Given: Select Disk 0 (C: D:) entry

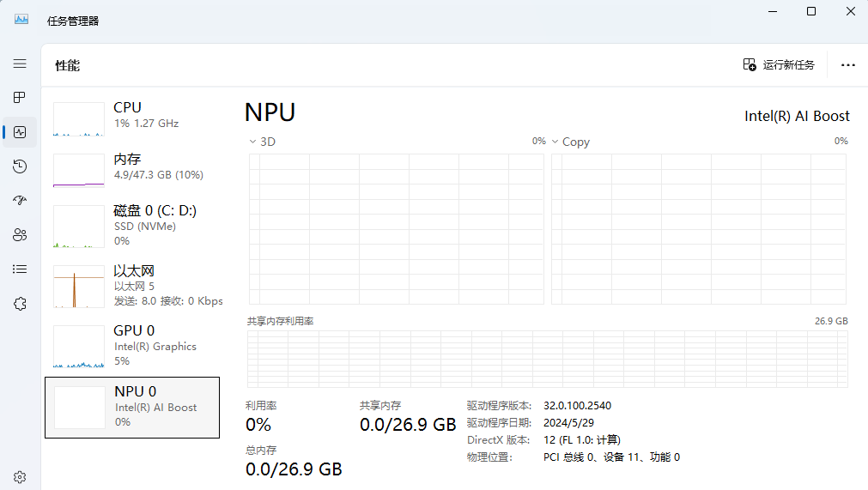Looking at the screenshot, I should [x=131, y=226].
